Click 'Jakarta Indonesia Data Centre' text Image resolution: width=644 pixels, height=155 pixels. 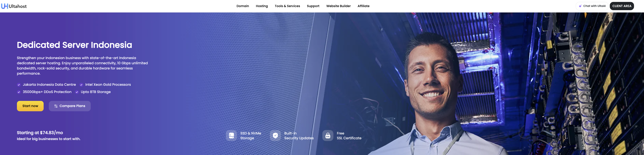click(49, 85)
